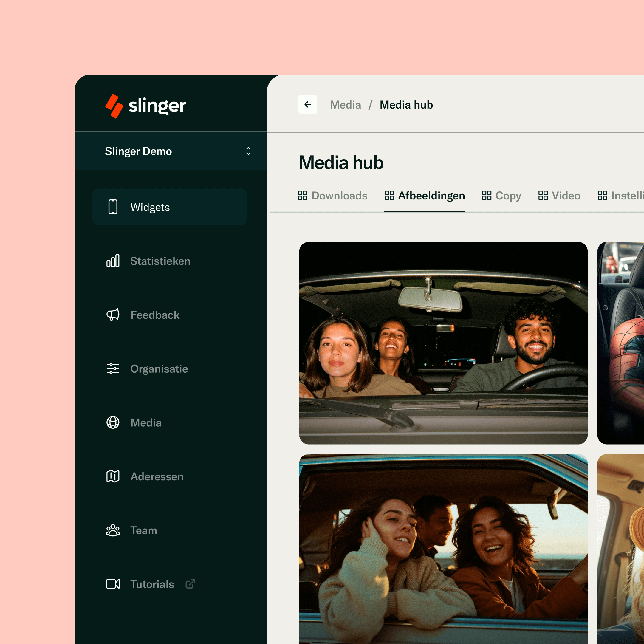Click the Slinger Demo chevron arrows
Image resolution: width=644 pixels, height=644 pixels.
pyautogui.click(x=248, y=151)
